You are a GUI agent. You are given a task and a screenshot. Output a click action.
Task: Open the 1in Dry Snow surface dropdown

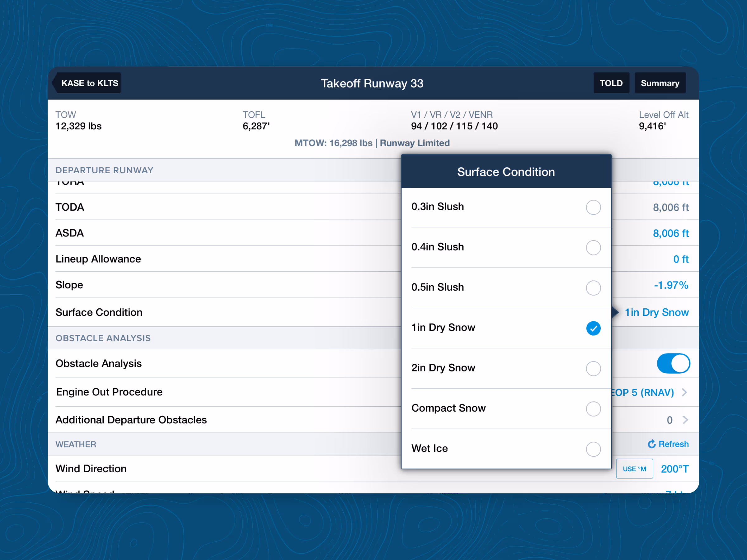tap(656, 313)
